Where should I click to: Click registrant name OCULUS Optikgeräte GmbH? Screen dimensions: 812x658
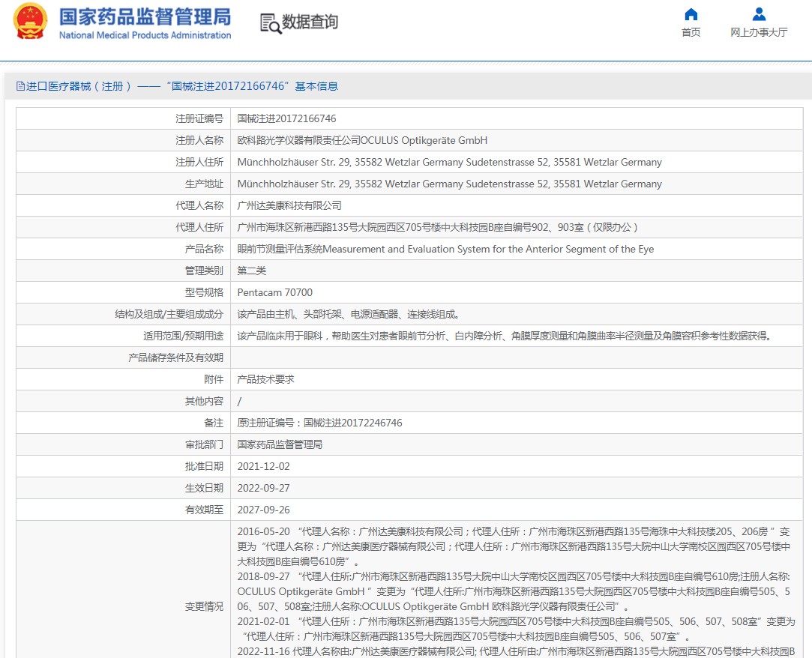click(x=362, y=140)
